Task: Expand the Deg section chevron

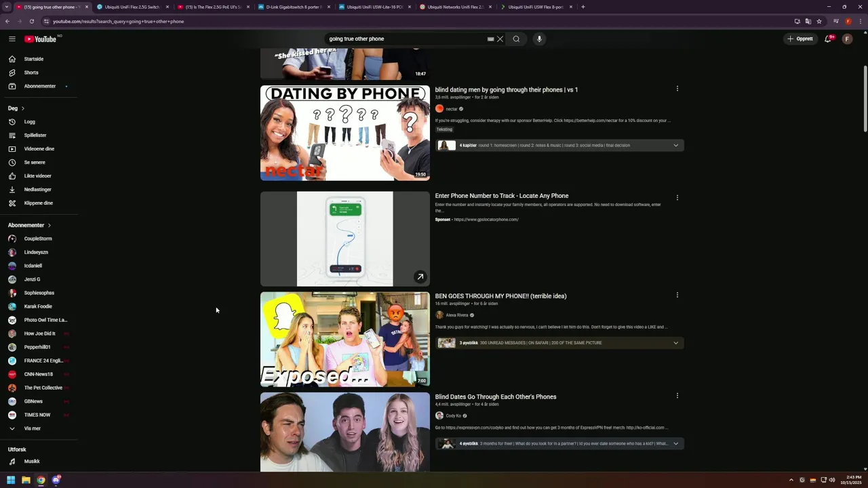Action: click(x=22, y=108)
